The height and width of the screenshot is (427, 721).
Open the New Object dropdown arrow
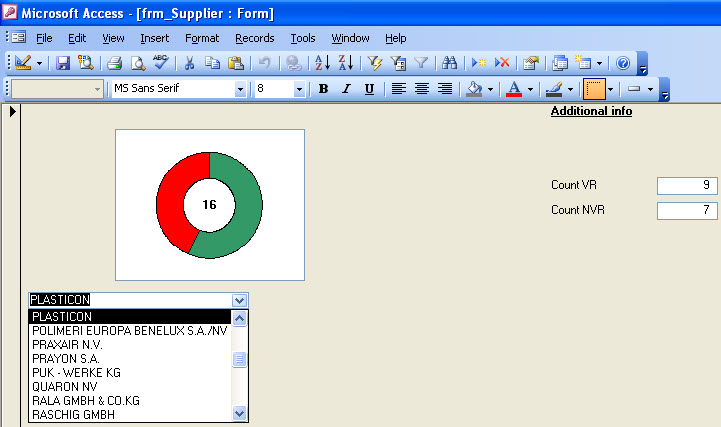pos(599,63)
